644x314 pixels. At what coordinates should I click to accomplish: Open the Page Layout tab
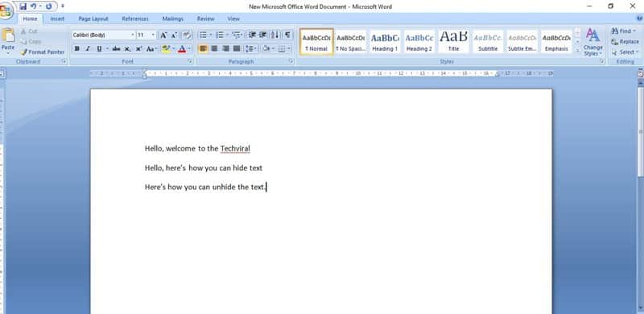93,19
